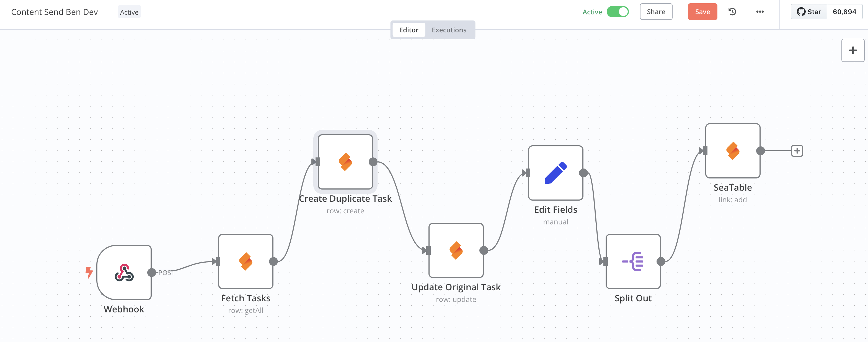Open the add node panel plus button
The width and height of the screenshot is (868, 342).
click(853, 51)
